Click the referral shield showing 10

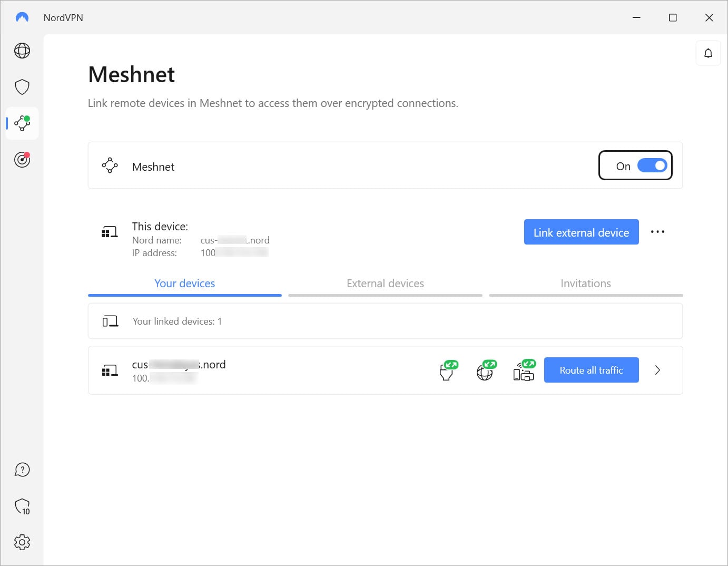[22, 506]
